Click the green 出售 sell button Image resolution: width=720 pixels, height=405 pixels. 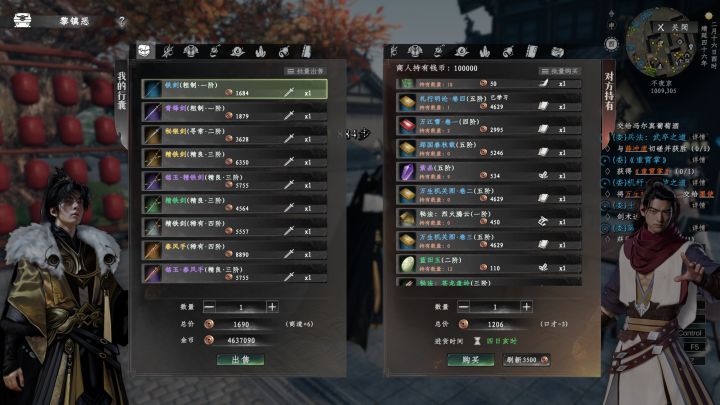[x=241, y=360]
